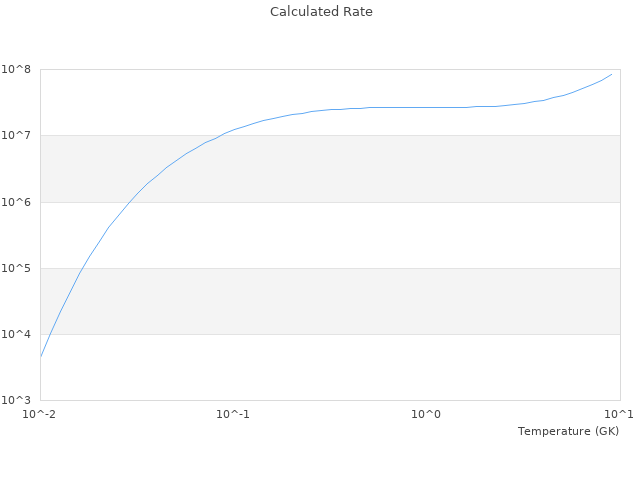The height and width of the screenshot is (480, 640).
Task: Click the 10^0 x-axis tick label
Action: [x=426, y=414]
